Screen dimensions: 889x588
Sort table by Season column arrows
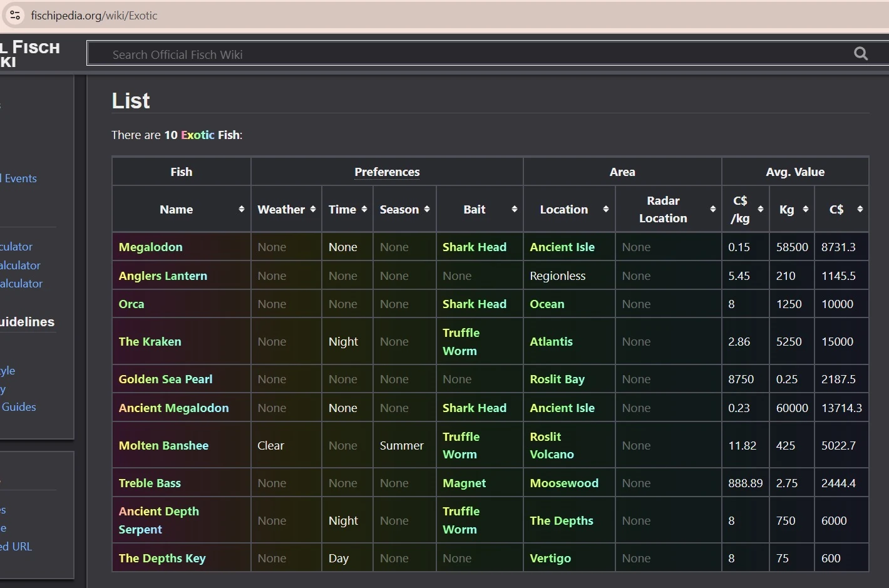tap(427, 209)
